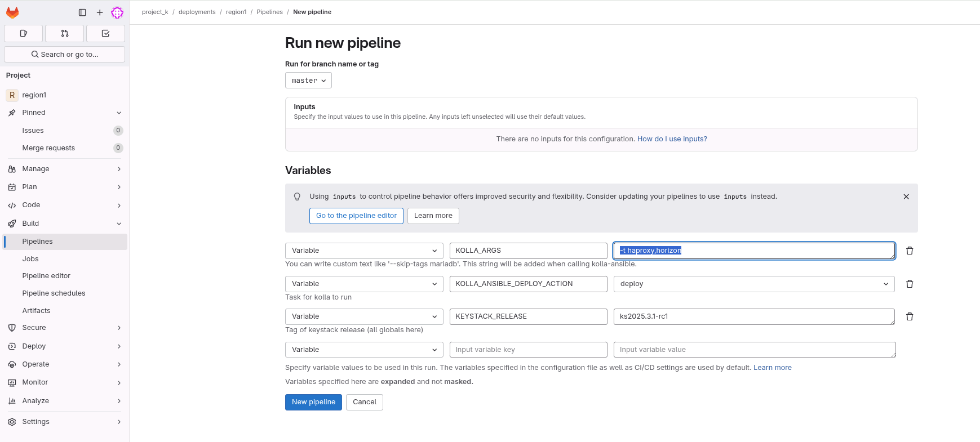Open the to-do list icon shortcut
The height and width of the screenshot is (442, 980).
(x=105, y=34)
